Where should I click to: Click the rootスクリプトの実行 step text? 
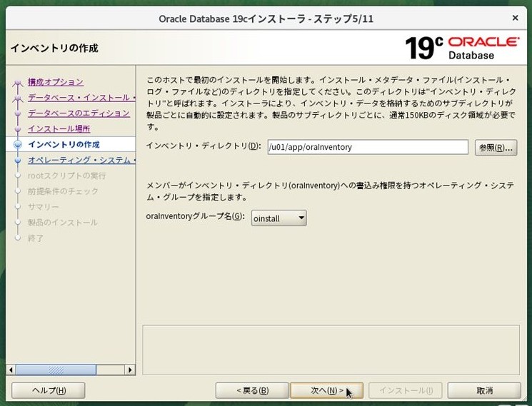coord(67,176)
